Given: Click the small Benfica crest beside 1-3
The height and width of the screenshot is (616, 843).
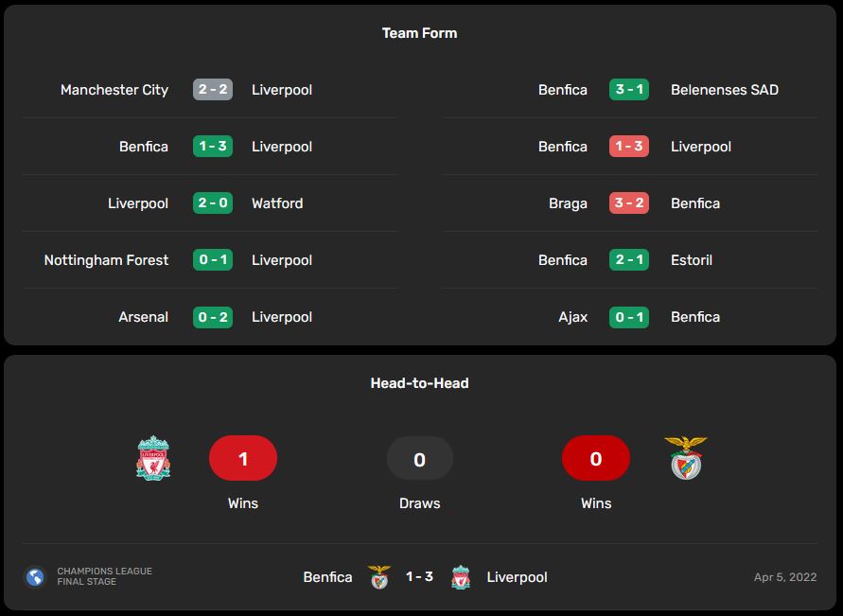Looking at the screenshot, I should (x=379, y=577).
